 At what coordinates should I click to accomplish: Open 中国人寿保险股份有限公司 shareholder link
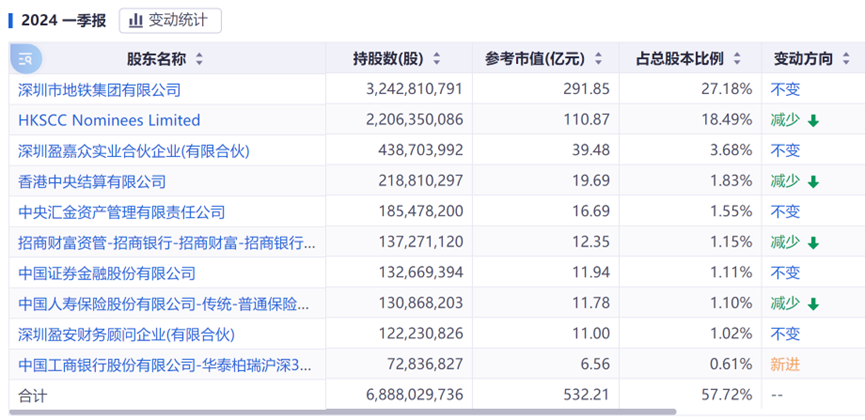pos(164,303)
